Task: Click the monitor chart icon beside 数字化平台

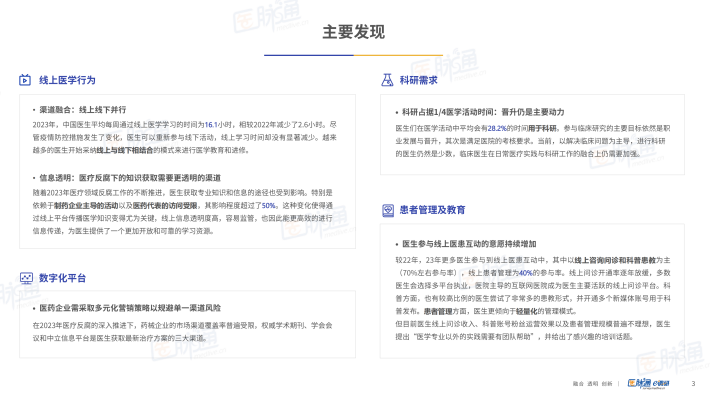Action: coord(26,278)
